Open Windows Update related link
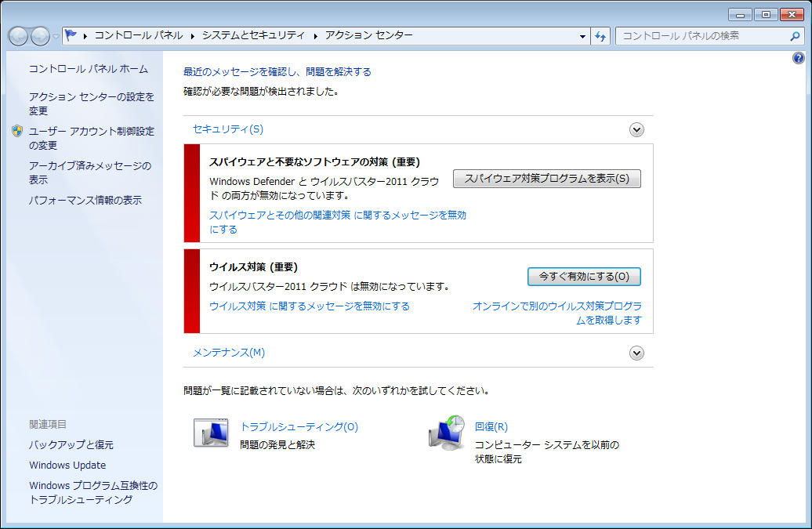The image size is (812, 529). 67,465
